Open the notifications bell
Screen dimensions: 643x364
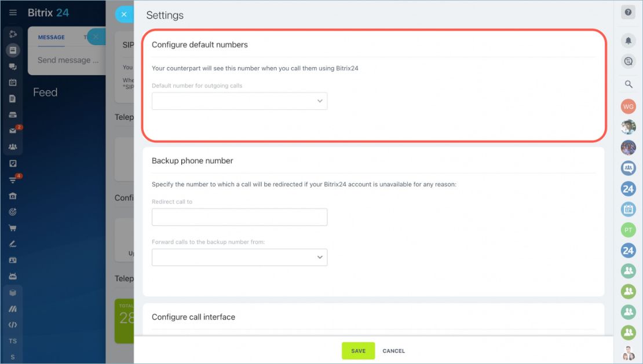(x=628, y=41)
